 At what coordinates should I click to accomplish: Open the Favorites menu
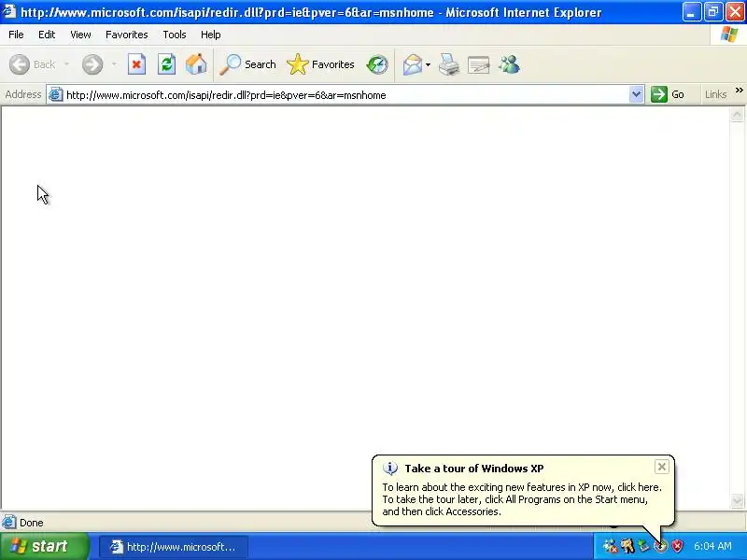click(x=127, y=35)
